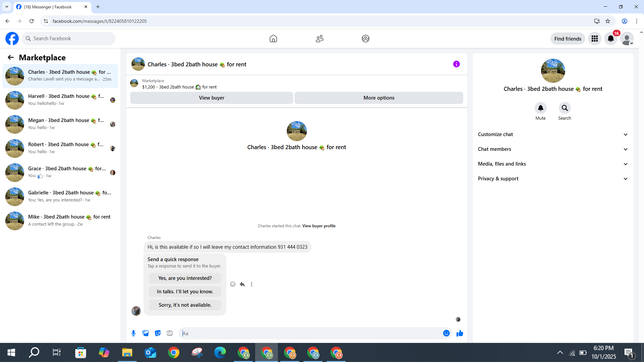This screenshot has height=362, width=644.
Task: Open the emoji picker in message box
Action: pos(446,333)
